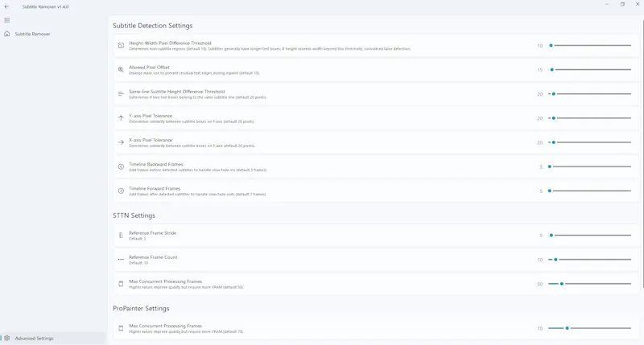The width and height of the screenshot is (644, 345).
Task: Click the Timeline Backward Frames label
Action: click(x=155, y=164)
